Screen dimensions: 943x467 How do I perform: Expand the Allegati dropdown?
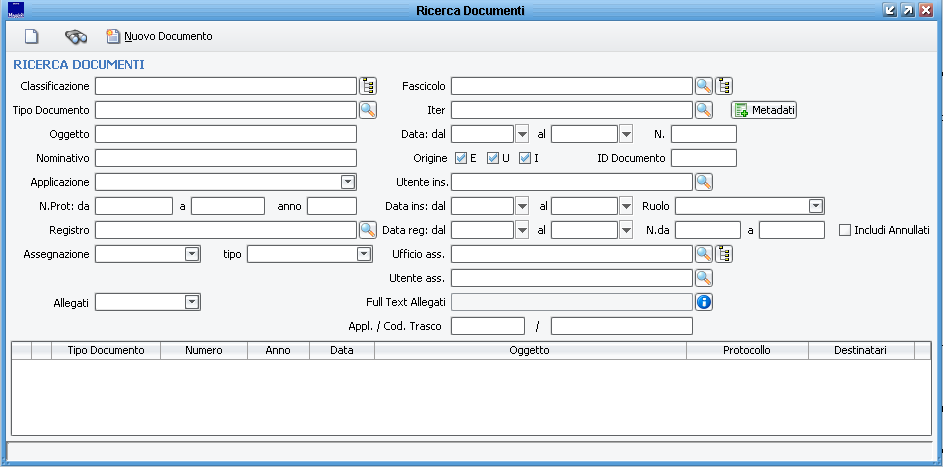coord(192,302)
